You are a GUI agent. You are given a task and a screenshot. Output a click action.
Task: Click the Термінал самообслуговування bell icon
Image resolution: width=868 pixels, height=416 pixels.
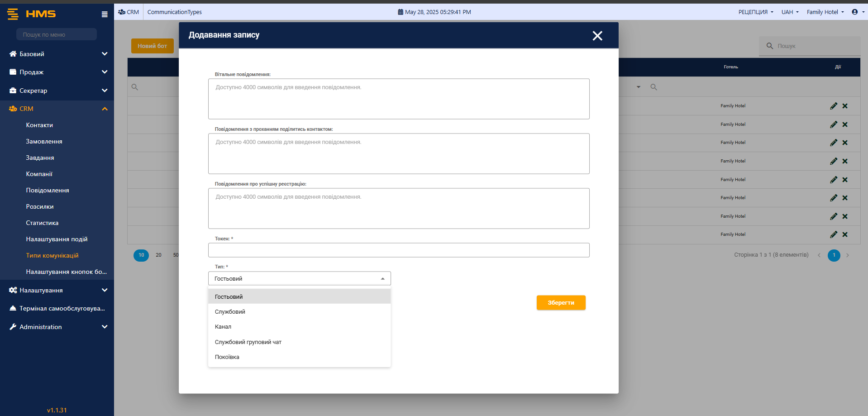13,308
